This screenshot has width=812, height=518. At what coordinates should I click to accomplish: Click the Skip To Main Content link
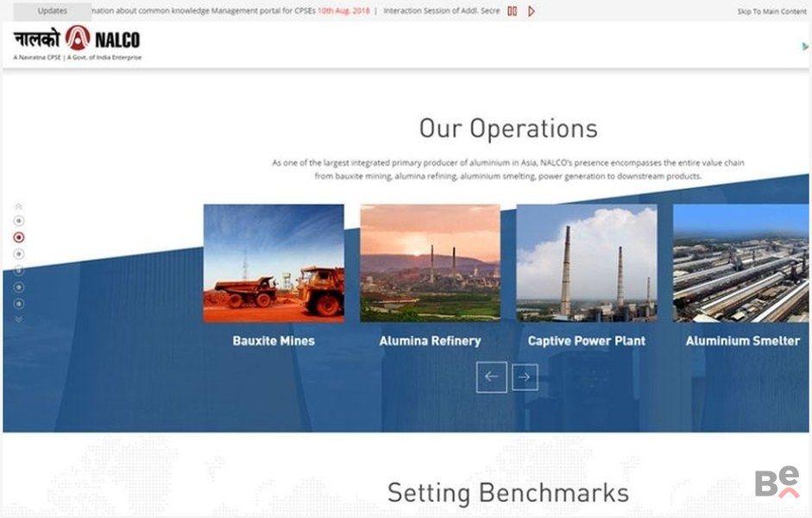click(771, 12)
